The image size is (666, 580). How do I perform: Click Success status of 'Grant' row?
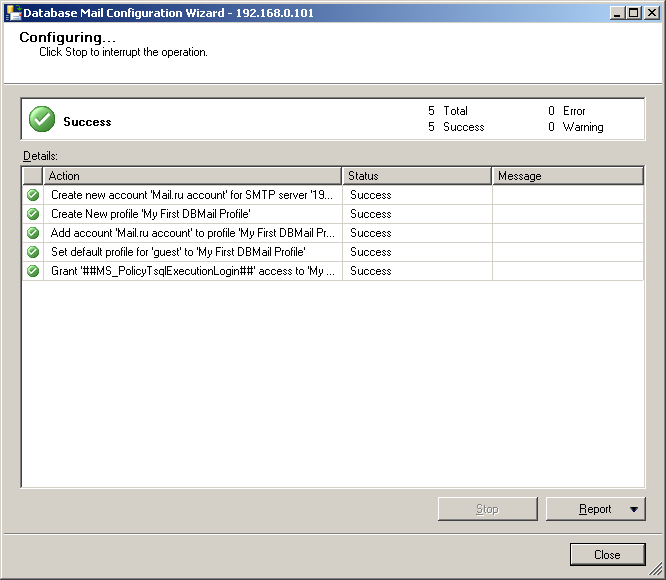coord(371,271)
